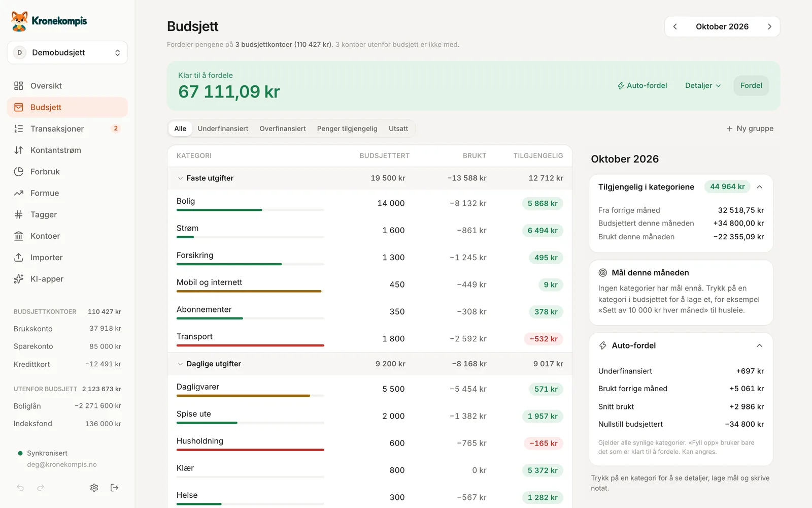
Task: Go to next month
Action: click(769, 26)
